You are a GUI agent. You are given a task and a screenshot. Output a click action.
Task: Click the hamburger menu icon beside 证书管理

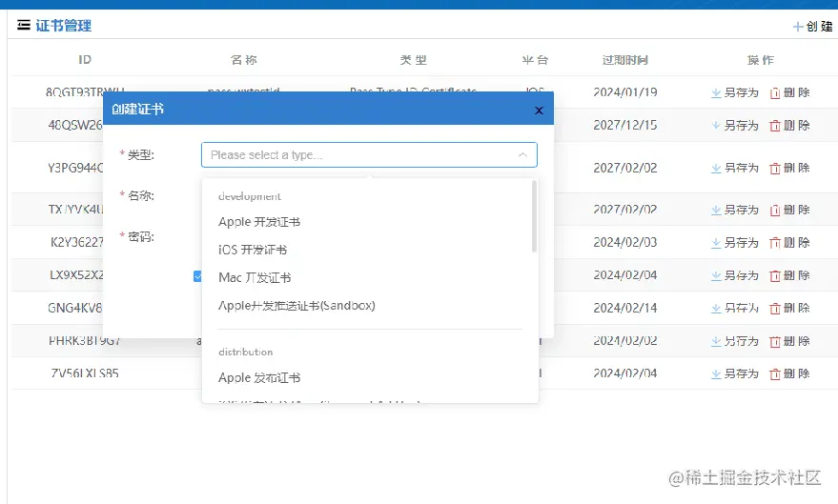(x=24, y=25)
